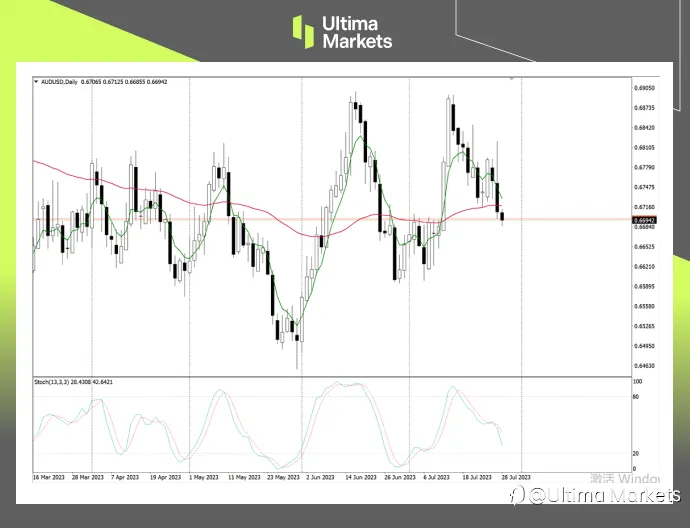This screenshot has height=528, width=690.
Task: Click the 0.65265 price axis label
Action: coord(644,326)
